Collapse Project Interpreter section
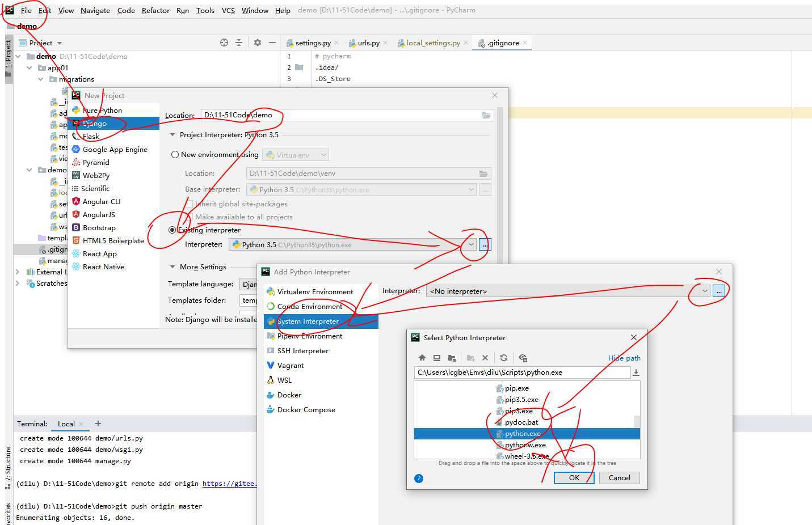The width and height of the screenshot is (812, 525). coord(173,135)
